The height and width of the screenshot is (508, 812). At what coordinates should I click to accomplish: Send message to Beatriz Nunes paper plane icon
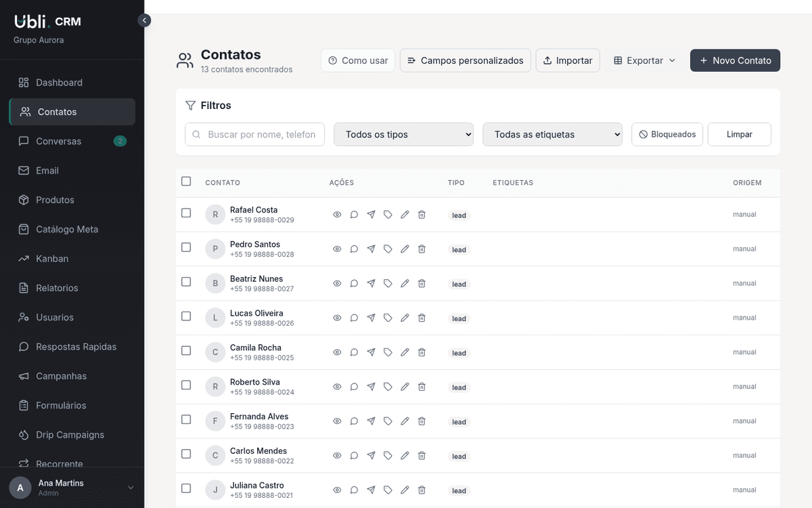point(371,284)
